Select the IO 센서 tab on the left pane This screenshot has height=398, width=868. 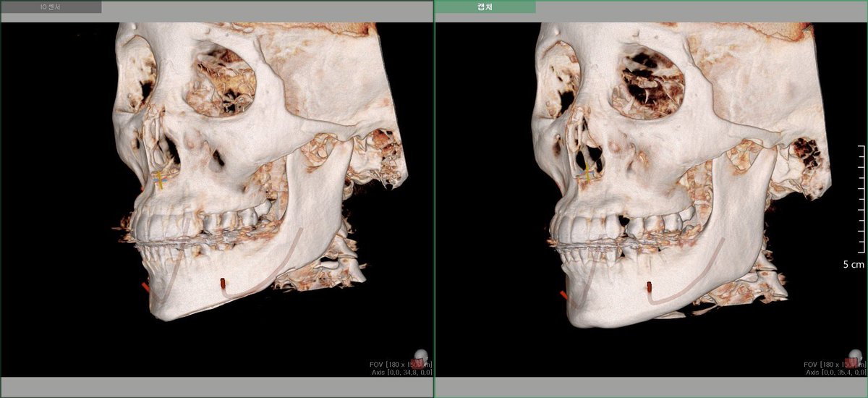click(51, 7)
